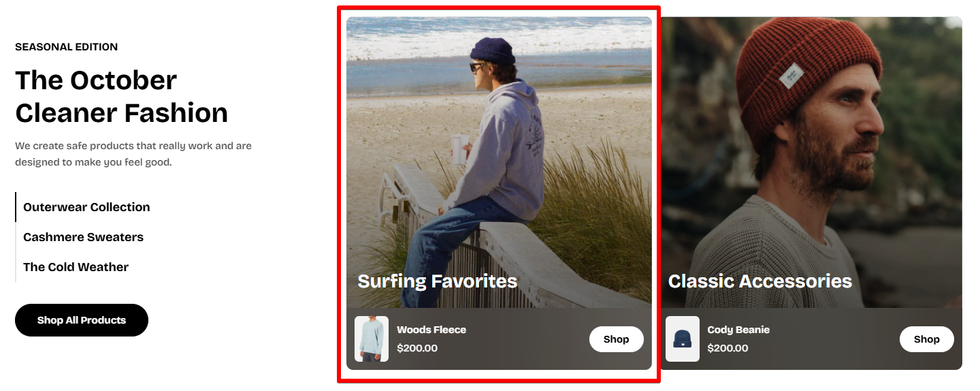
Task: Click the Cody Beanie product name
Action: [x=738, y=330]
